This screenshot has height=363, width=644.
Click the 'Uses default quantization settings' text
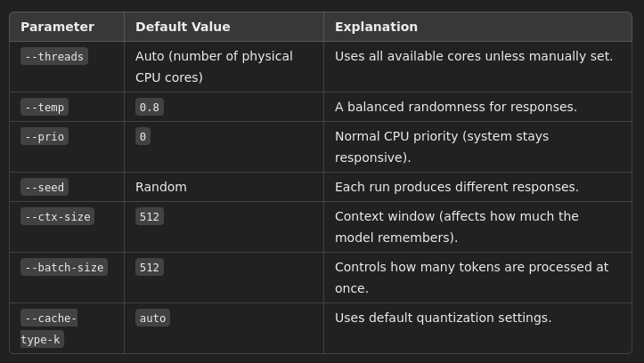[x=443, y=318]
